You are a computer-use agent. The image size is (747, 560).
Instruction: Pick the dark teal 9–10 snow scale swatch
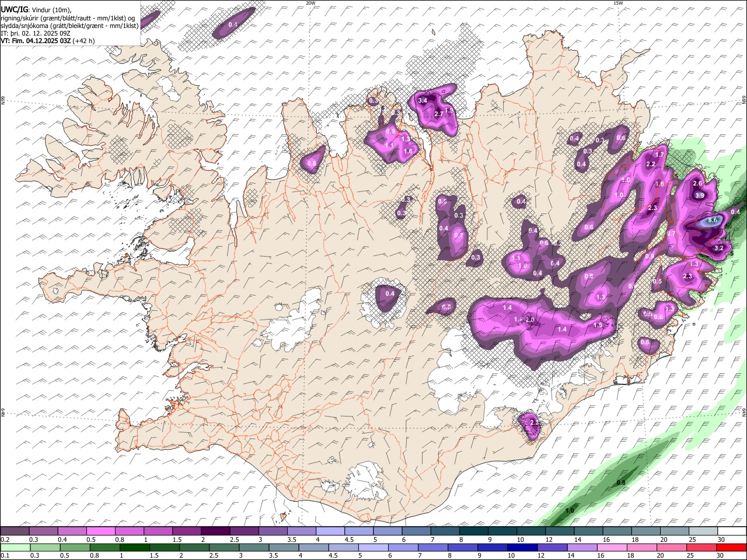tap(502, 531)
